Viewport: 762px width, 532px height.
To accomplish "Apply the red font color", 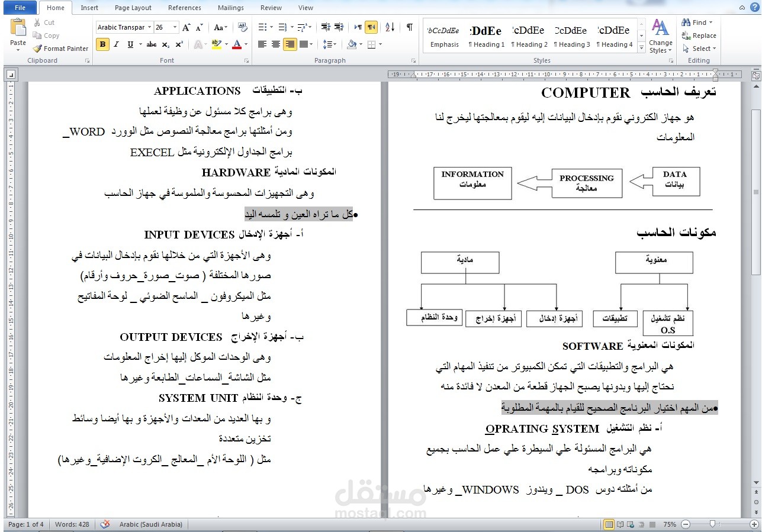I will 236,44.
